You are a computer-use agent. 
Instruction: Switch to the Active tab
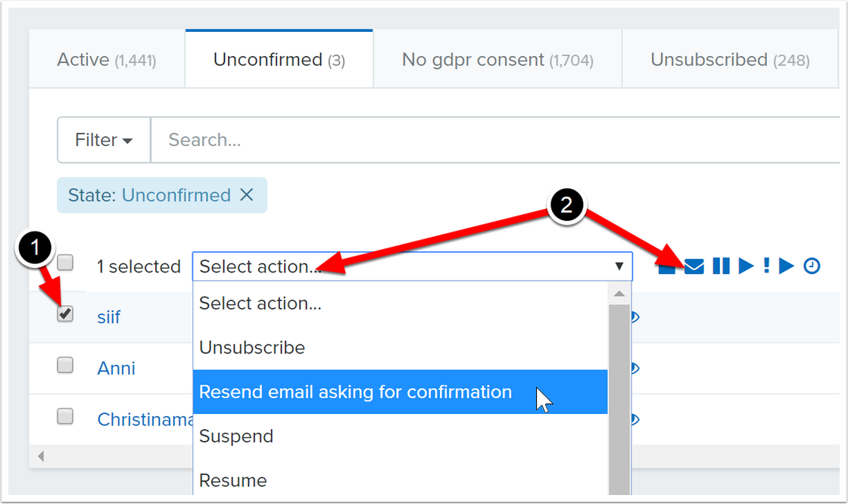(107, 60)
